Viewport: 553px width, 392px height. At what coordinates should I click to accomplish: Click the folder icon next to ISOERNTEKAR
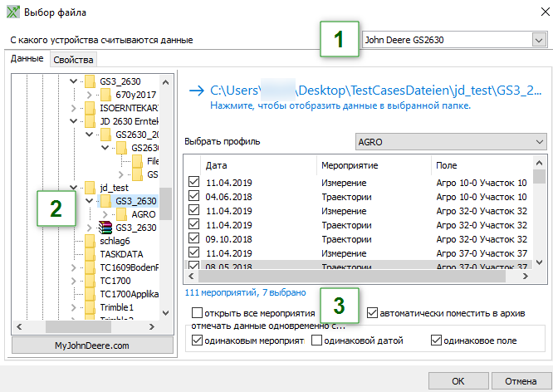(90, 108)
